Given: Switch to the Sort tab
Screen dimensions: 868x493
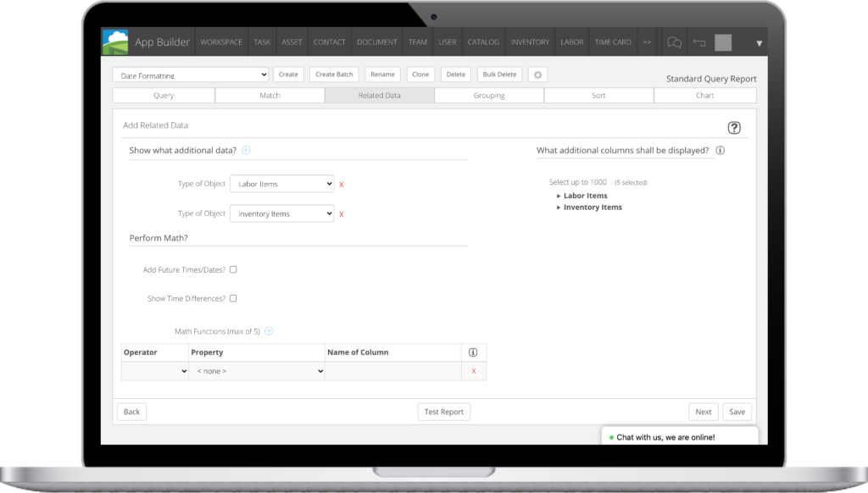Looking at the screenshot, I should point(598,95).
